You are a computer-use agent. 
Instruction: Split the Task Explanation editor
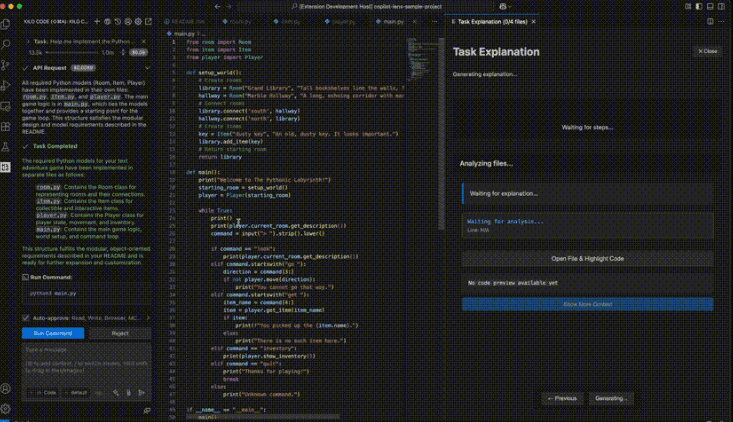[x=710, y=21]
